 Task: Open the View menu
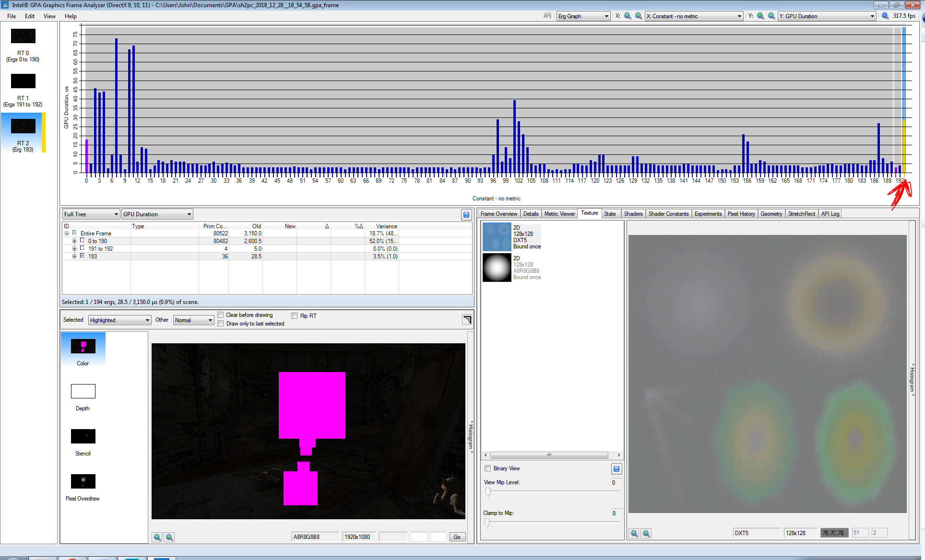[x=49, y=16]
